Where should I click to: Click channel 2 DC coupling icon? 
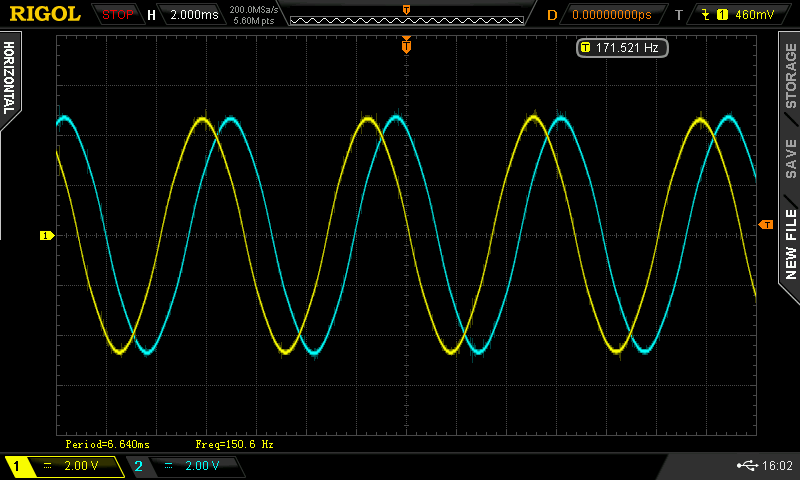click(168, 466)
